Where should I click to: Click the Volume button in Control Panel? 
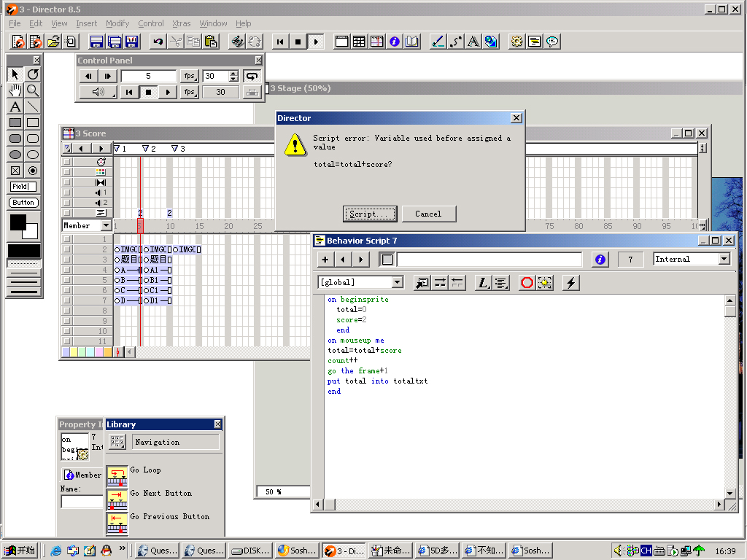coord(98,92)
